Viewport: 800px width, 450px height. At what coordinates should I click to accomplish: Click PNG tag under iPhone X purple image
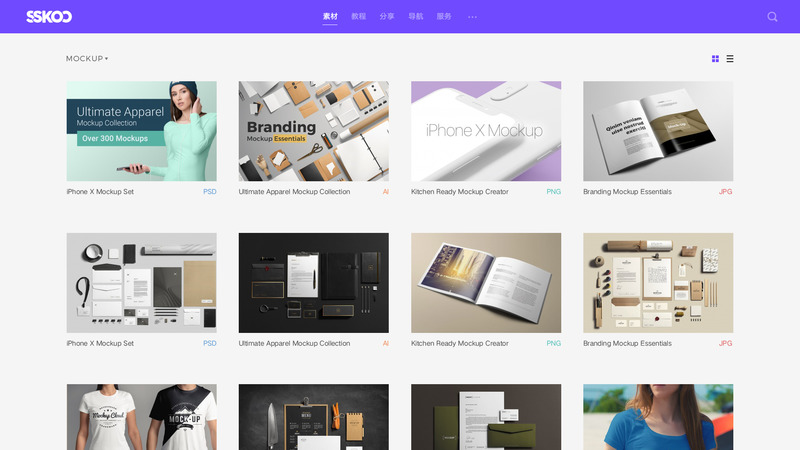click(x=554, y=192)
